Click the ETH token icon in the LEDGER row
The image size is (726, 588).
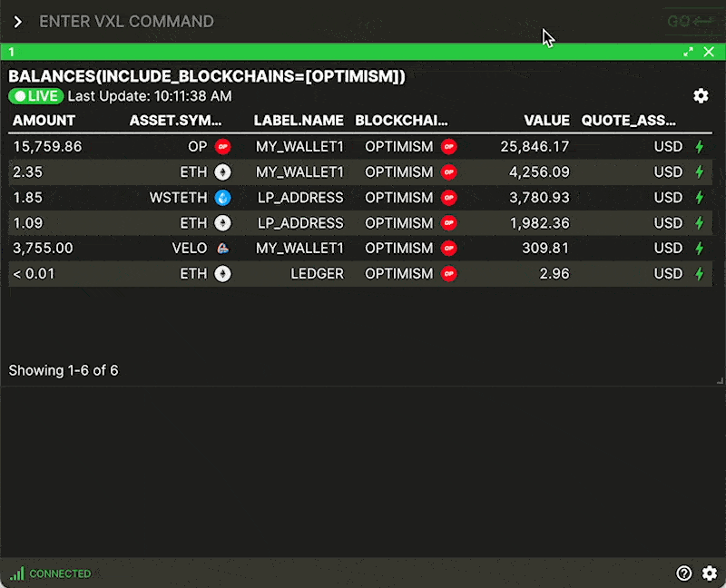pyautogui.click(x=222, y=274)
